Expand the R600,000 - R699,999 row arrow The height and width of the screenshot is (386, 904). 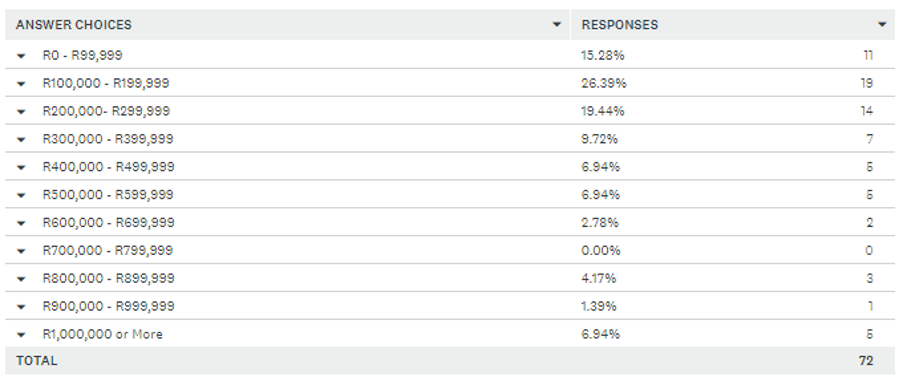21,223
